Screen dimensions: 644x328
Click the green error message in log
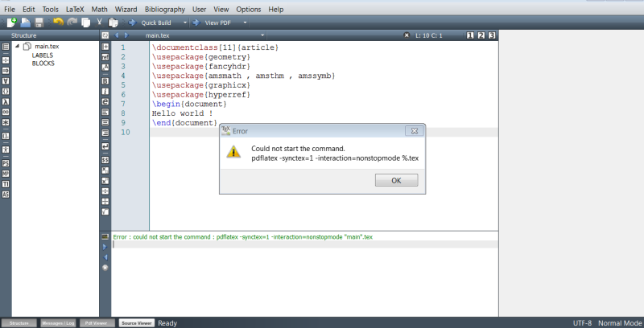coord(243,237)
